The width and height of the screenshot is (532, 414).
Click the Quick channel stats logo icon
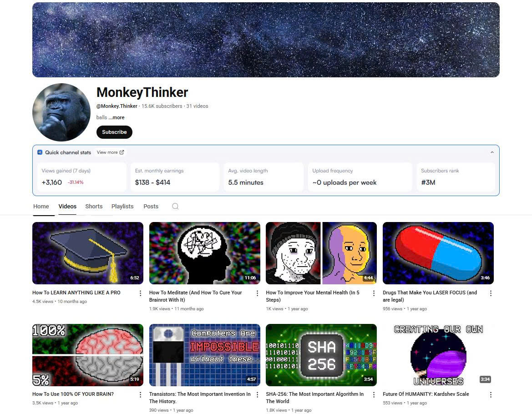[x=40, y=152]
